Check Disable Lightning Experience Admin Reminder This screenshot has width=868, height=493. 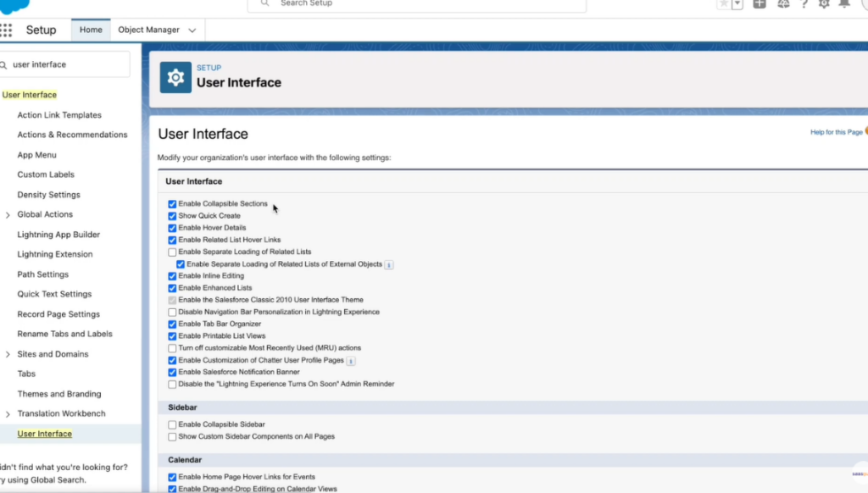[172, 385]
